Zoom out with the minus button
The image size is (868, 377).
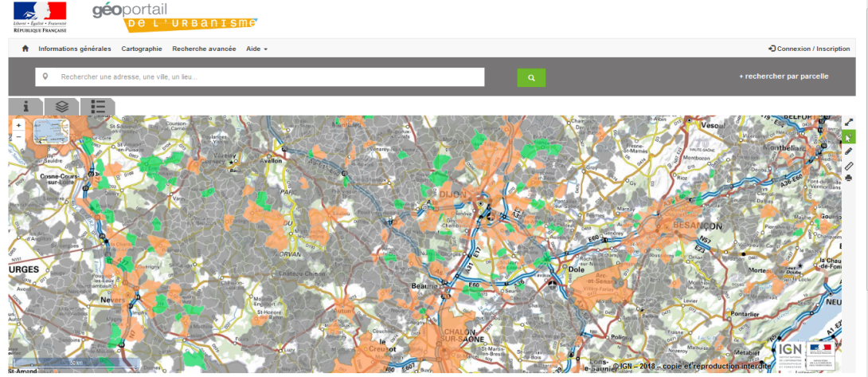tap(18, 136)
